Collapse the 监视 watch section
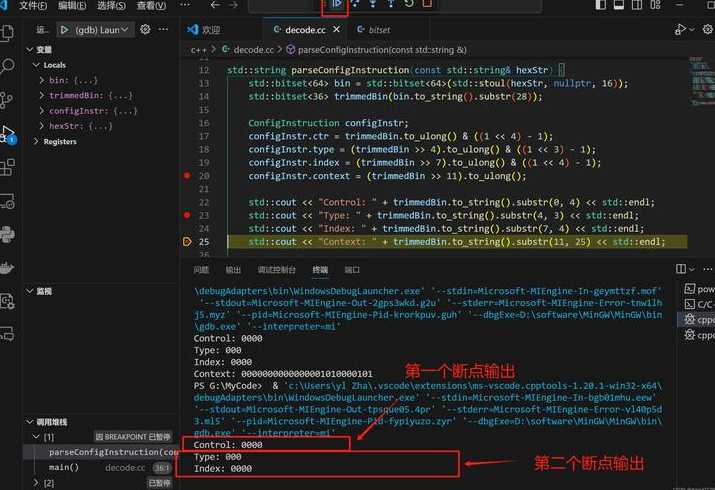The image size is (715, 490). (30, 291)
